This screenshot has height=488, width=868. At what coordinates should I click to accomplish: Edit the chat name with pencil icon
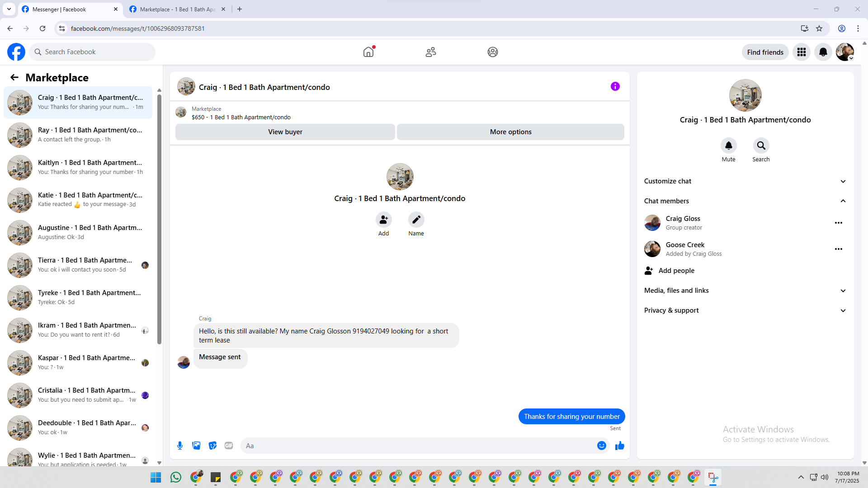point(416,220)
